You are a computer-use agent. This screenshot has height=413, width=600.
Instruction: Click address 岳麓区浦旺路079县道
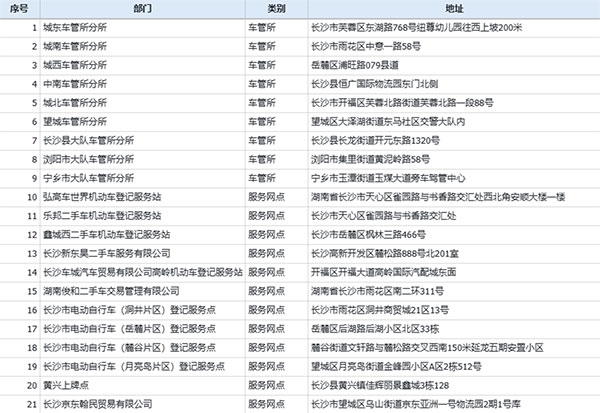(x=355, y=65)
